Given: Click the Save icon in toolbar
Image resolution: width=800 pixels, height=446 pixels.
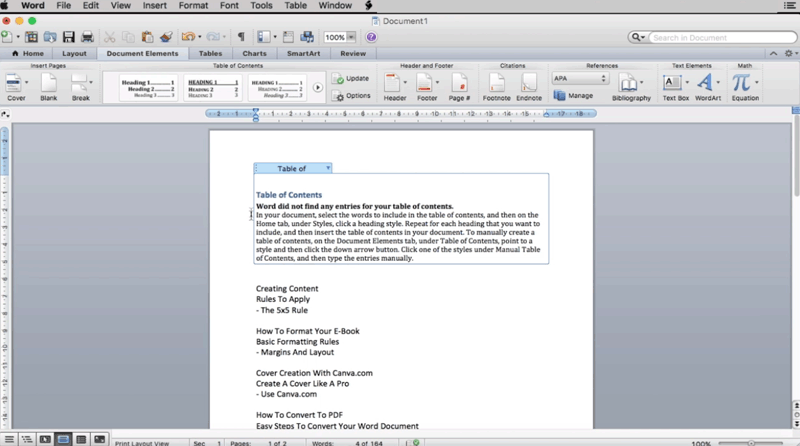Looking at the screenshot, I should (x=65, y=37).
